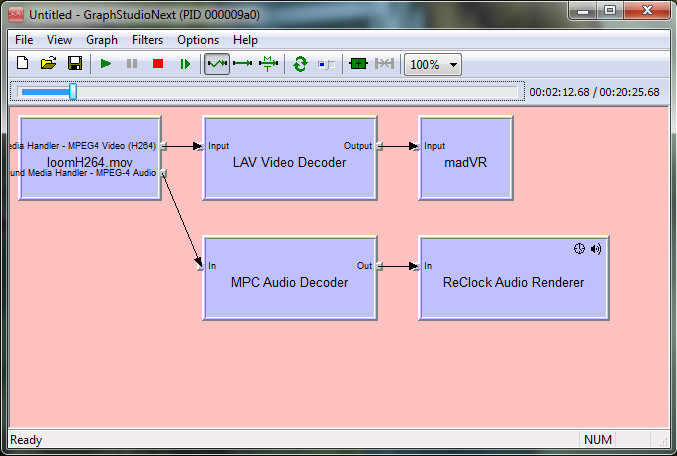This screenshot has height=456, width=677.
Task: Toggle connect with media type icon
Action: point(268,64)
